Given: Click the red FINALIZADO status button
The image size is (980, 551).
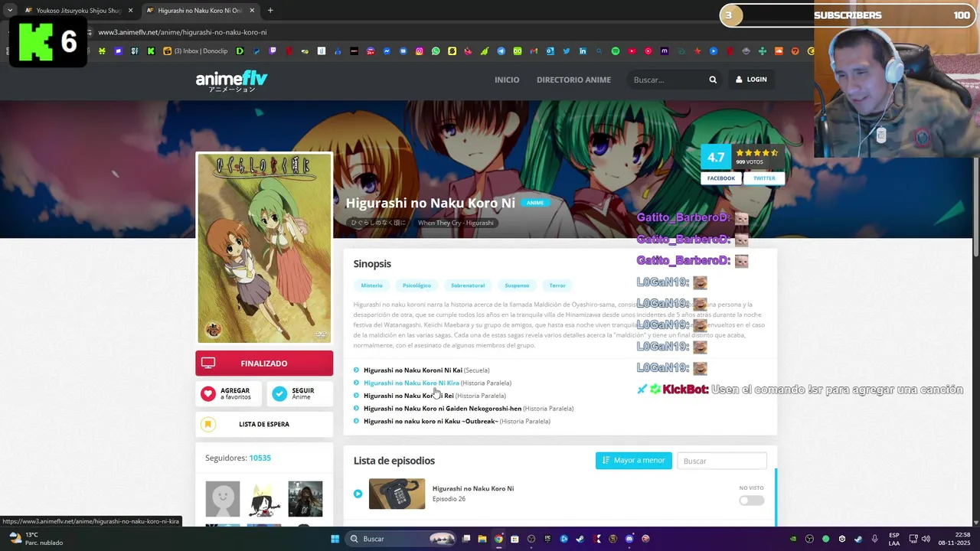Looking at the screenshot, I should 264,364.
